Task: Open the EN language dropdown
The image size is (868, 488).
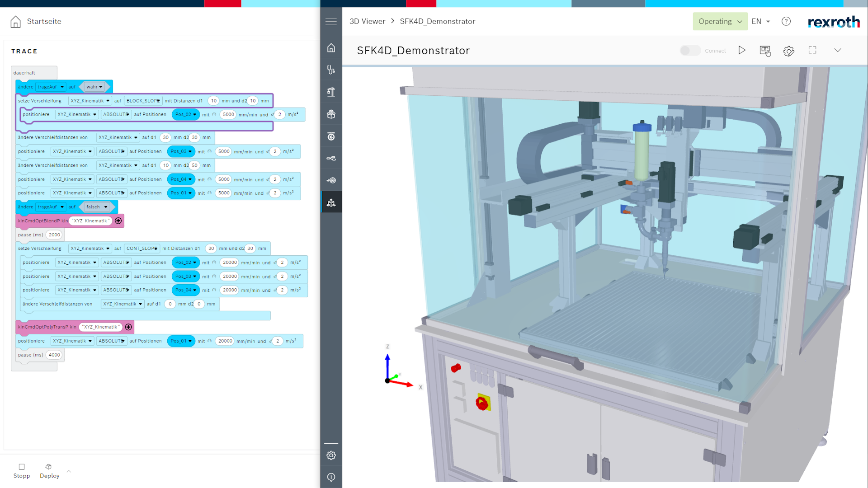Action: pyautogui.click(x=760, y=21)
